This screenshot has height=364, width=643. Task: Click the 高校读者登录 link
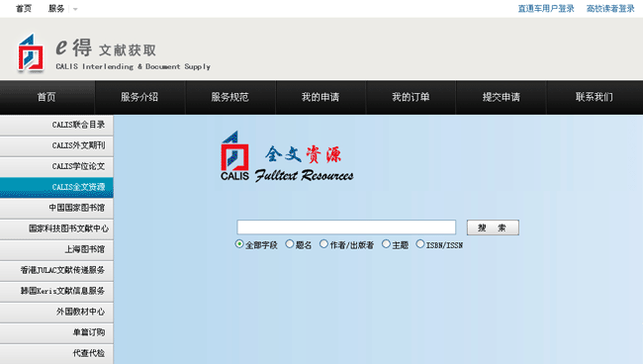610,9
